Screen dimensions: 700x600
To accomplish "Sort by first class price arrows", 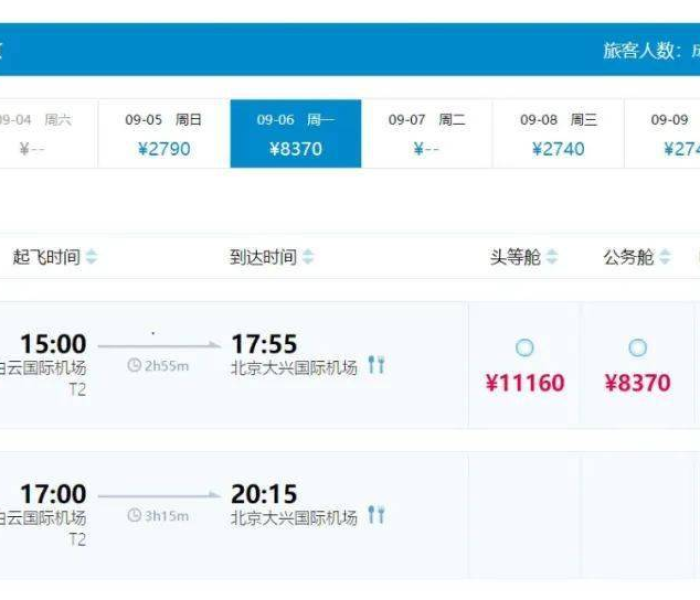I will (552, 258).
